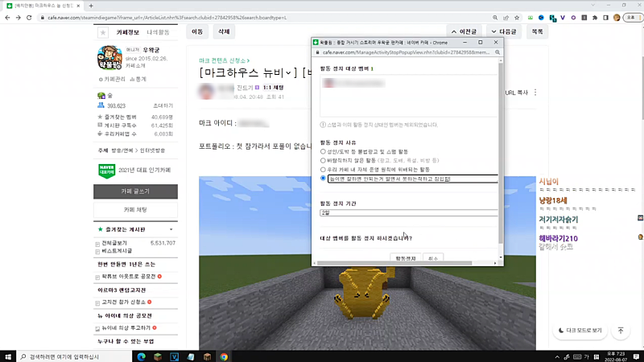Select the custom reason radio button

click(323, 179)
